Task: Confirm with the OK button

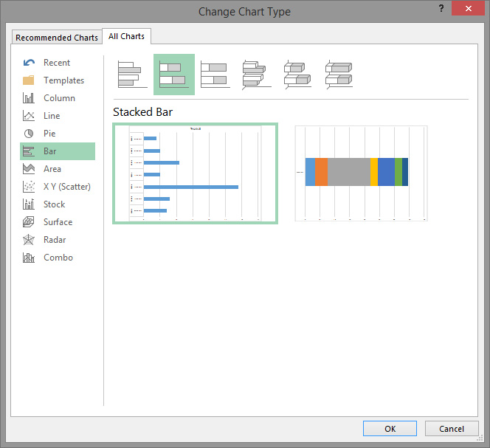Action: point(390,429)
